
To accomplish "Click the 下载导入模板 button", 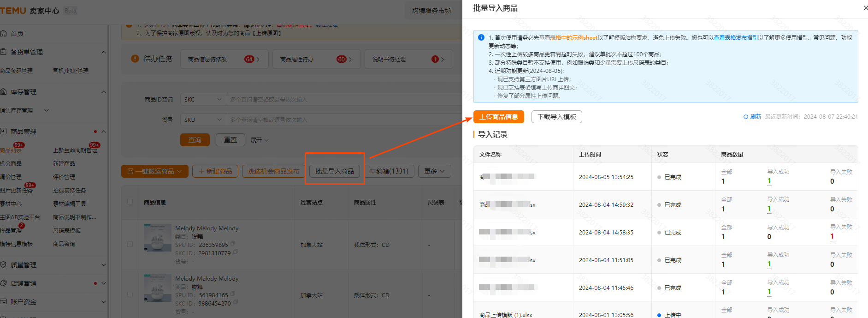I will pyautogui.click(x=556, y=117).
